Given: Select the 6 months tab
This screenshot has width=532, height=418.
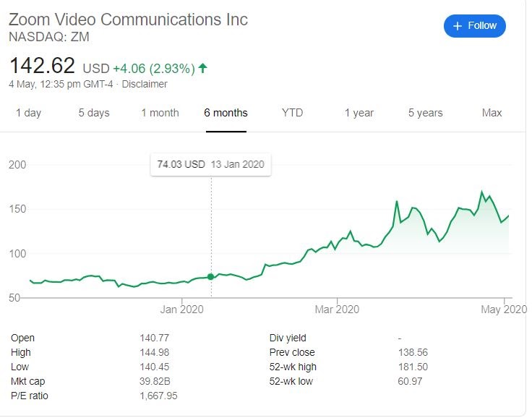Looking at the screenshot, I should click(x=226, y=113).
